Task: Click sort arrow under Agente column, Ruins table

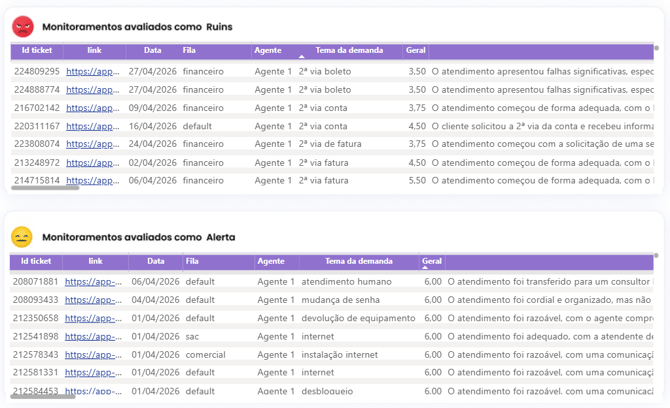Action: 302,56
